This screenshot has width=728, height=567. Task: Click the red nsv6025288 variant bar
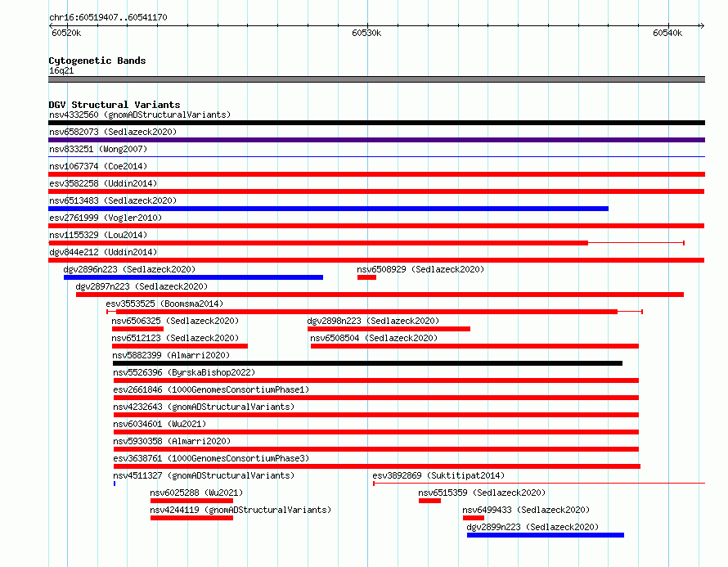pos(191,501)
